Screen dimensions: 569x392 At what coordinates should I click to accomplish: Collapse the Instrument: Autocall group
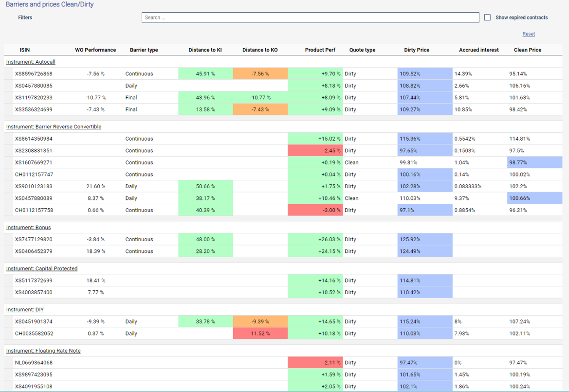pos(31,62)
